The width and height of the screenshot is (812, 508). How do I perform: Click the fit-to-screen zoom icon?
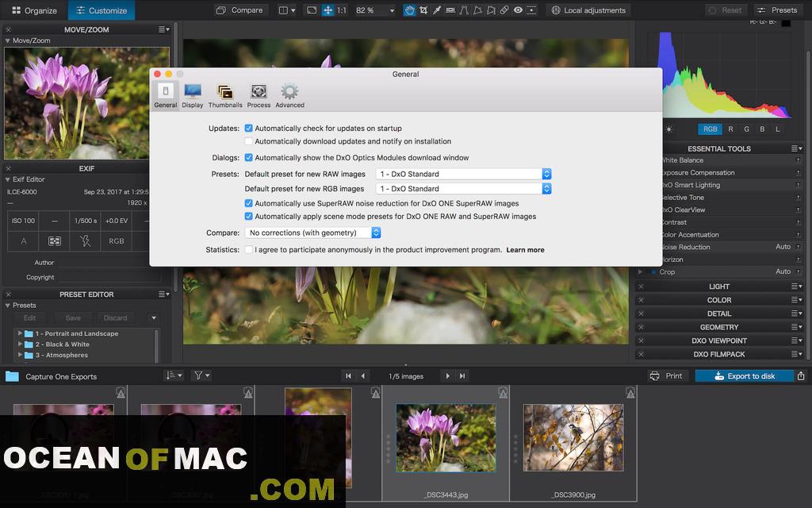pyautogui.click(x=311, y=10)
